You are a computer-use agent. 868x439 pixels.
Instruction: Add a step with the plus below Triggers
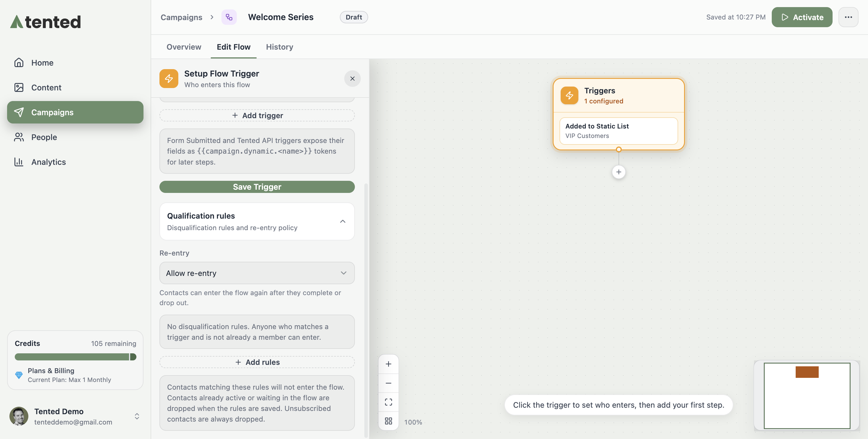click(x=618, y=172)
